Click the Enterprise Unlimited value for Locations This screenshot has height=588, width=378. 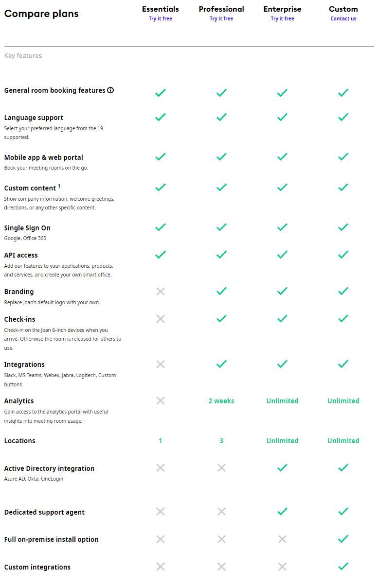pos(282,441)
